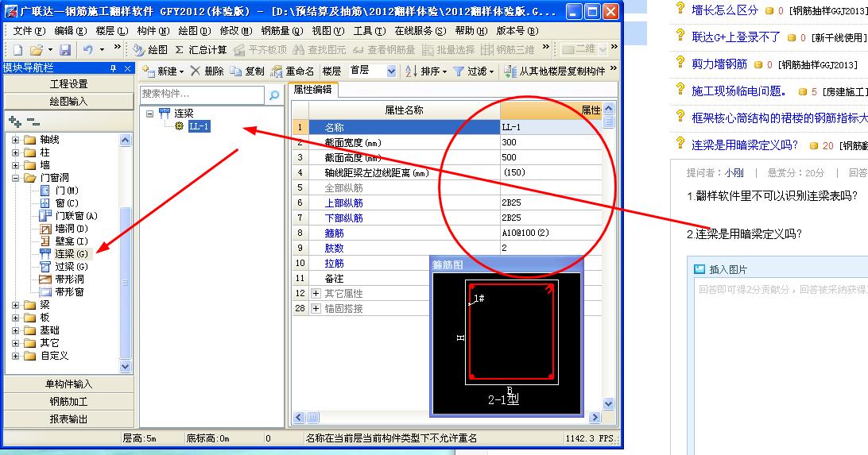Viewport: 868px width, 455px height.
Task: Collapse the 连梁 component tree node
Action: 150,114
